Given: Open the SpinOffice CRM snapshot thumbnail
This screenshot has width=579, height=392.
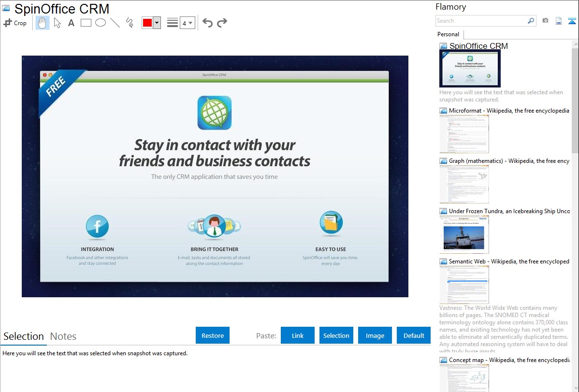Looking at the screenshot, I should 470,68.
